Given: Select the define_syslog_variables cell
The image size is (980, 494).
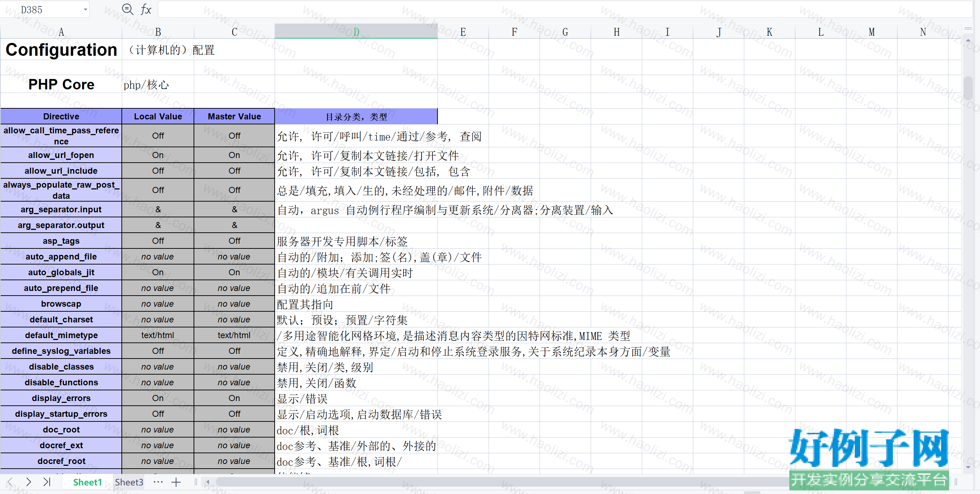Looking at the screenshot, I should click(61, 351).
